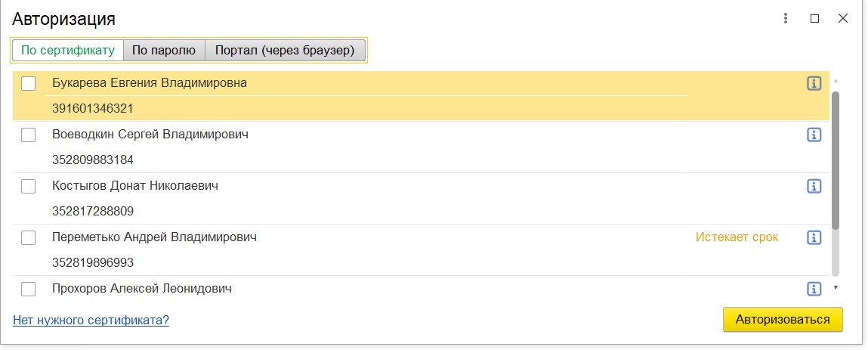
Task: Click the certificate list vertical scrollbar
Action: coord(836,159)
